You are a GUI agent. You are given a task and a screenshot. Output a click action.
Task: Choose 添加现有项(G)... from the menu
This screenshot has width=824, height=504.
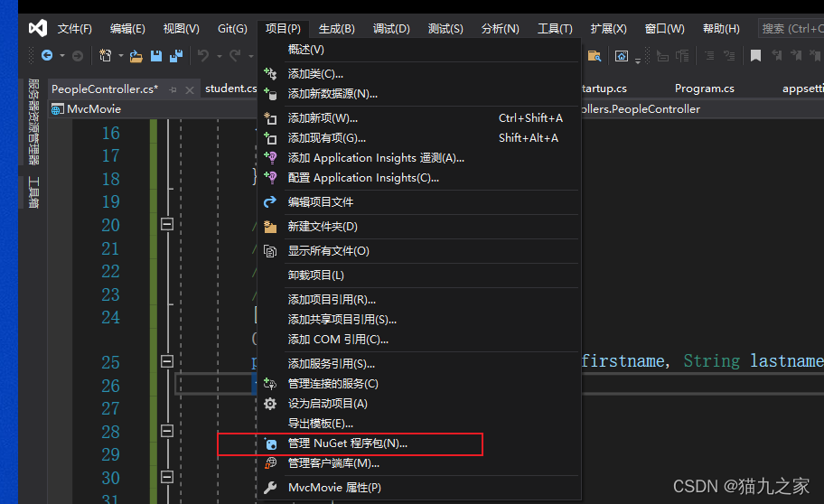pyautogui.click(x=419, y=138)
